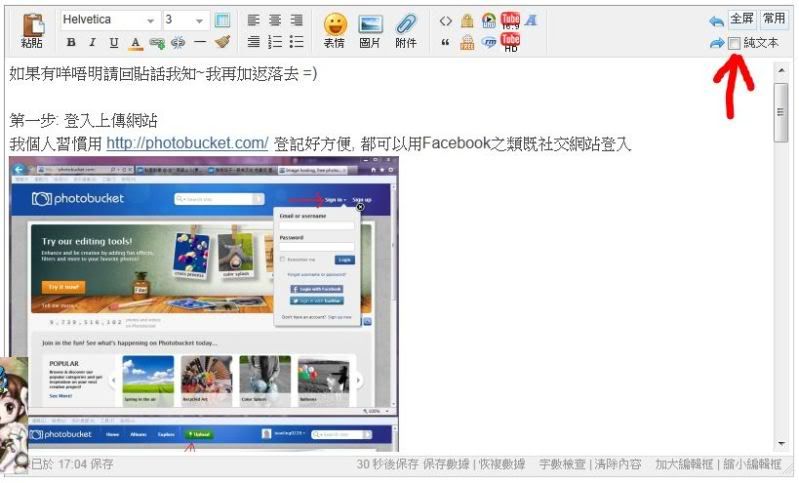
Task: Click 縮小編輯框 to shrink editor
Action: point(752,464)
